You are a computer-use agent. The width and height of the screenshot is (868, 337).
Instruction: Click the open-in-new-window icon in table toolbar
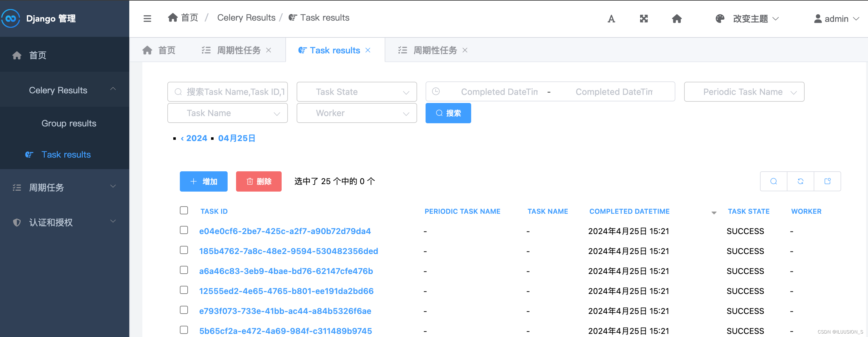click(x=827, y=182)
